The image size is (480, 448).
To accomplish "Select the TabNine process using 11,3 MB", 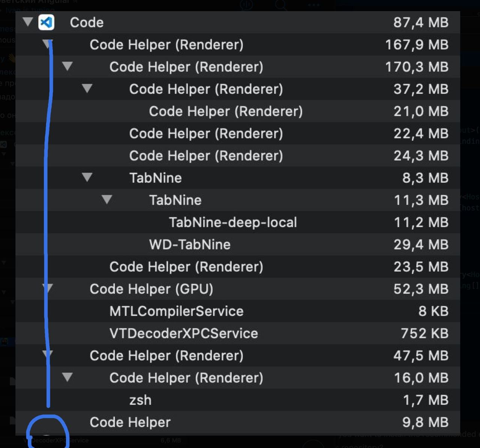I will tap(175, 200).
